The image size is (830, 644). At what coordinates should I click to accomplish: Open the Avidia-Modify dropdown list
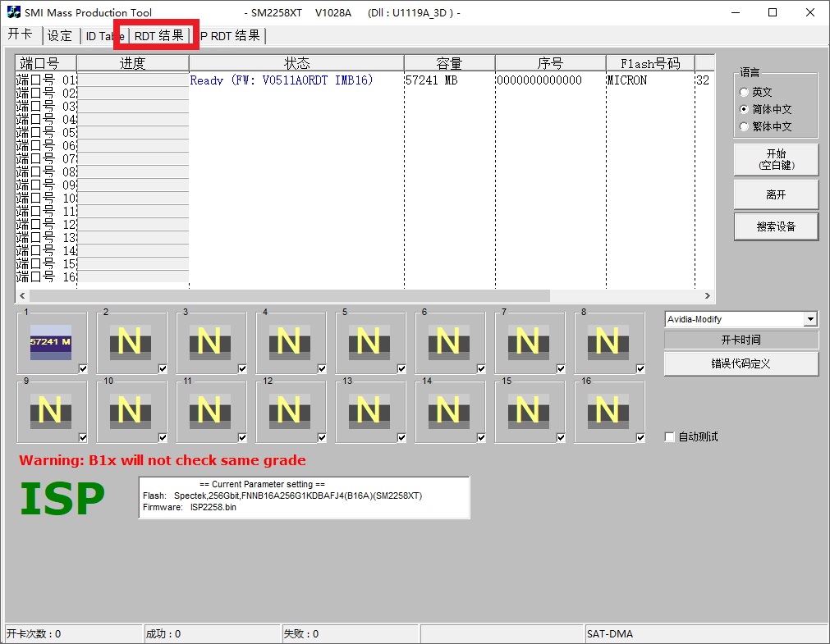810,319
